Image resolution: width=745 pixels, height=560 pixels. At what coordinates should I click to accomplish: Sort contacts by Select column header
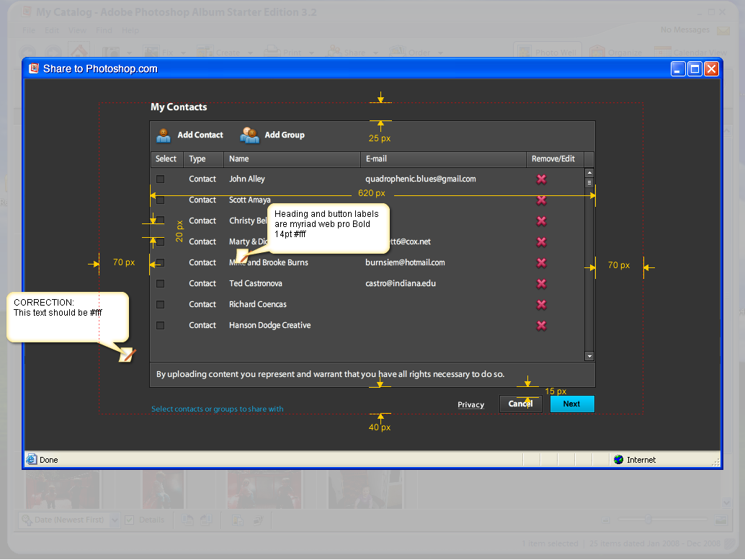click(x=166, y=159)
